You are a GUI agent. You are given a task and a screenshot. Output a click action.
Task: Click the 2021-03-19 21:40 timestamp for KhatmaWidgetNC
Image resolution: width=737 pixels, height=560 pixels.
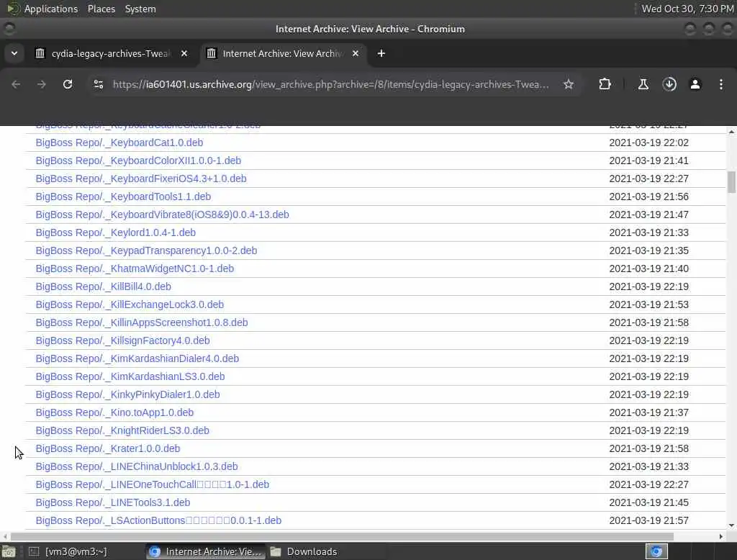click(x=648, y=268)
